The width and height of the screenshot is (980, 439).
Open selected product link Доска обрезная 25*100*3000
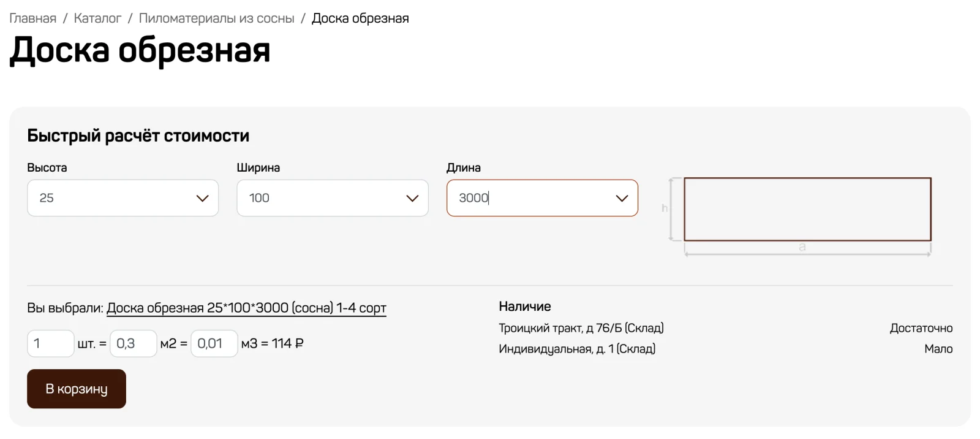click(246, 308)
